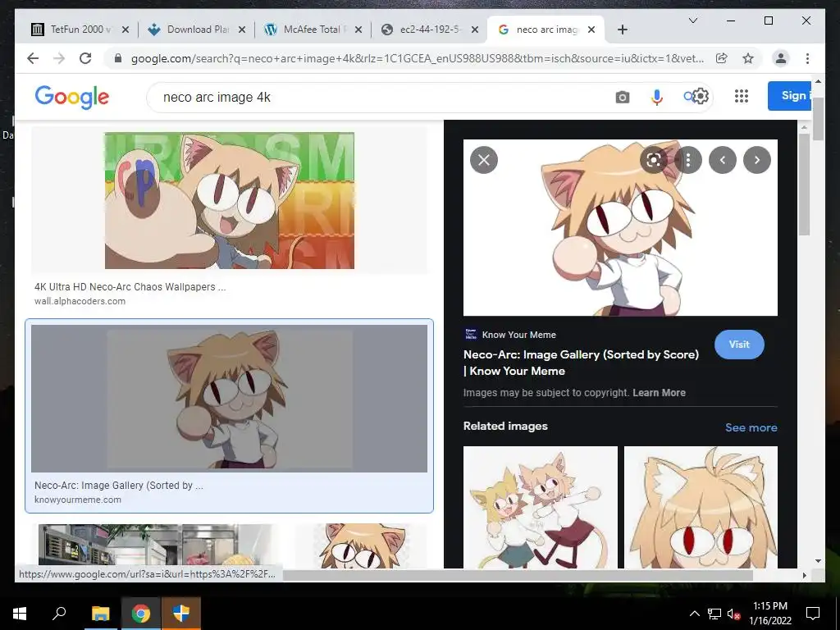Click the address bar URL
The width and height of the screenshot is (840, 630).
(418, 58)
